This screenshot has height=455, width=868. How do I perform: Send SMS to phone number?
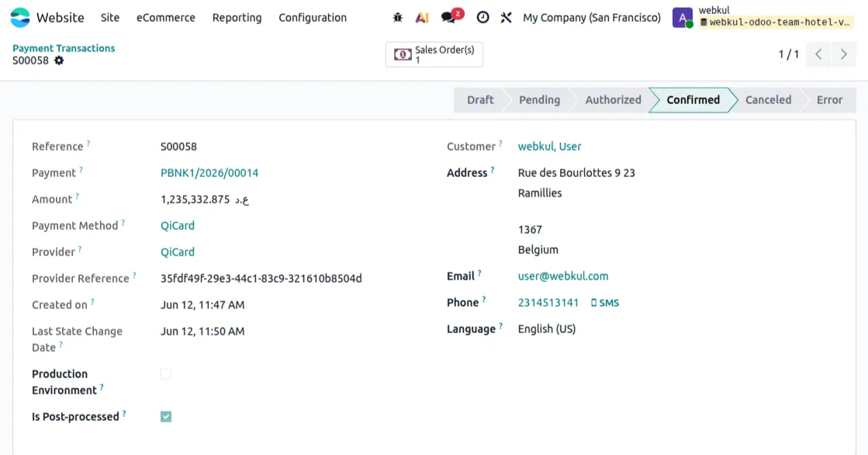click(x=605, y=303)
